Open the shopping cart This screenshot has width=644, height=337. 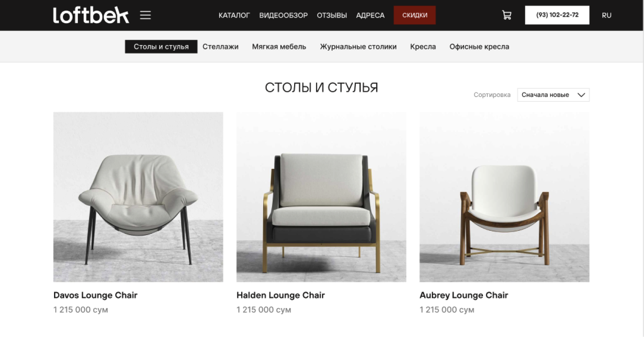click(x=507, y=15)
